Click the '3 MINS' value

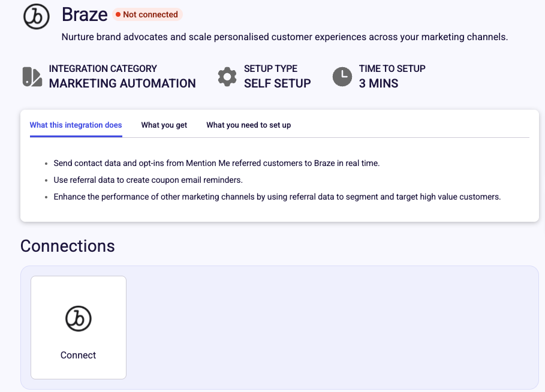(378, 83)
